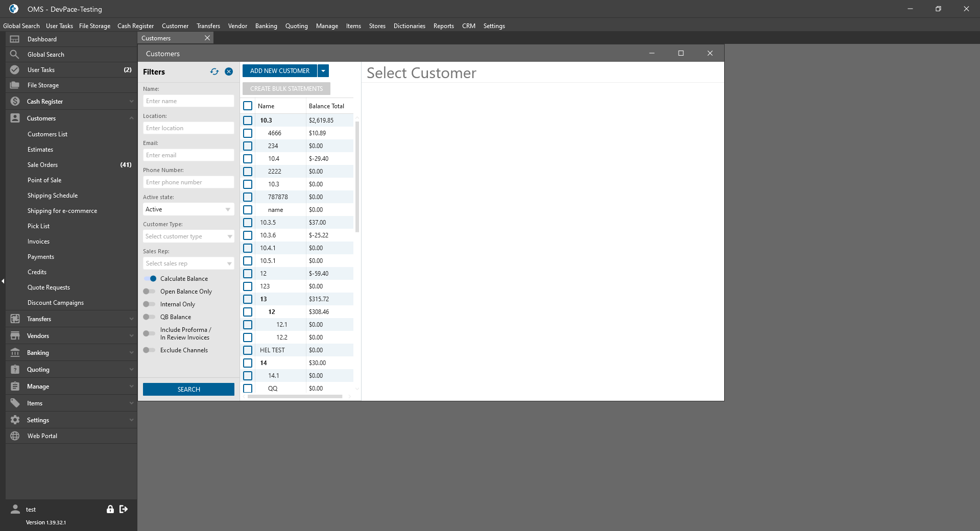The width and height of the screenshot is (980, 531).
Task: Close the Customers tab
Action: coord(207,38)
